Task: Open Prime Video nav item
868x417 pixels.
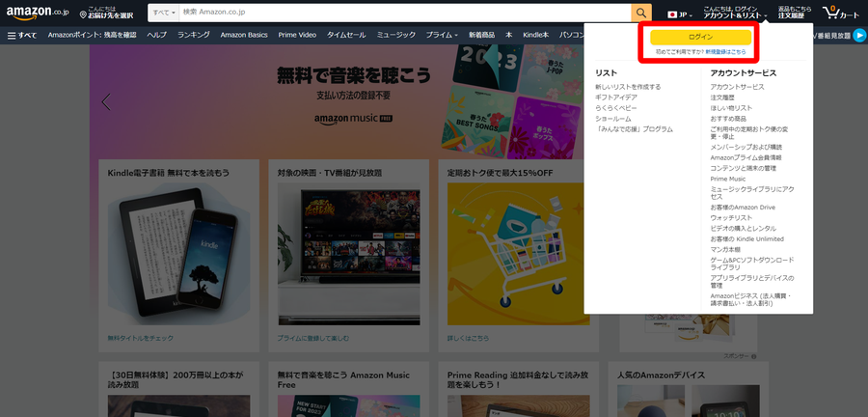Action: (297, 35)
